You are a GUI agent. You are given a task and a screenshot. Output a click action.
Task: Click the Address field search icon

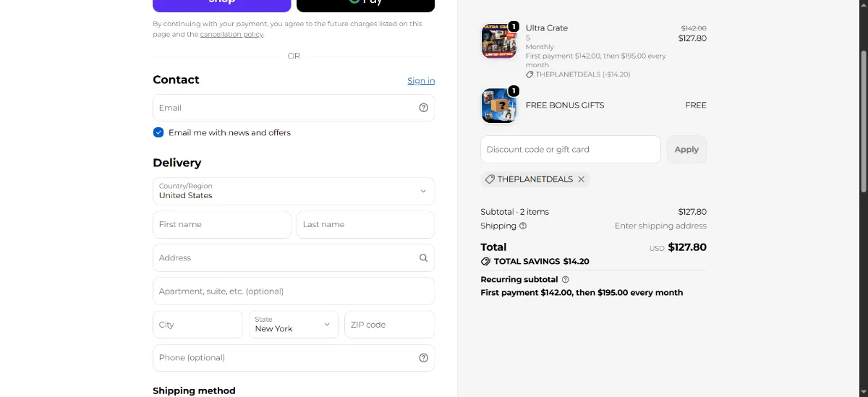424,257
